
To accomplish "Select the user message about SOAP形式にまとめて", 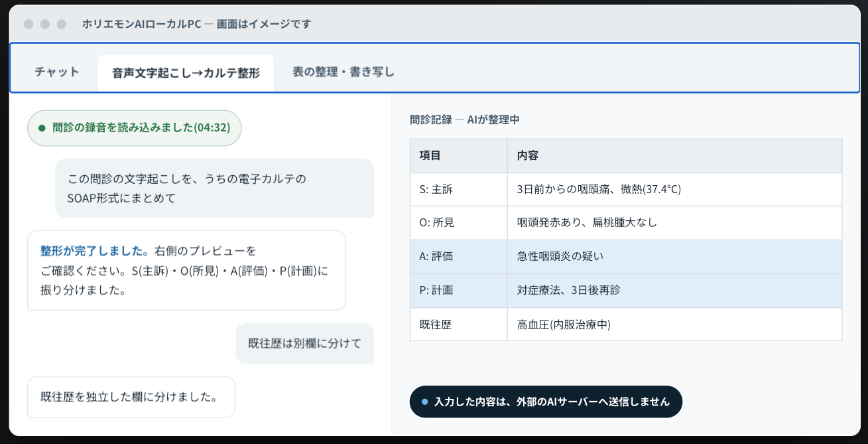I will (214, 188).
